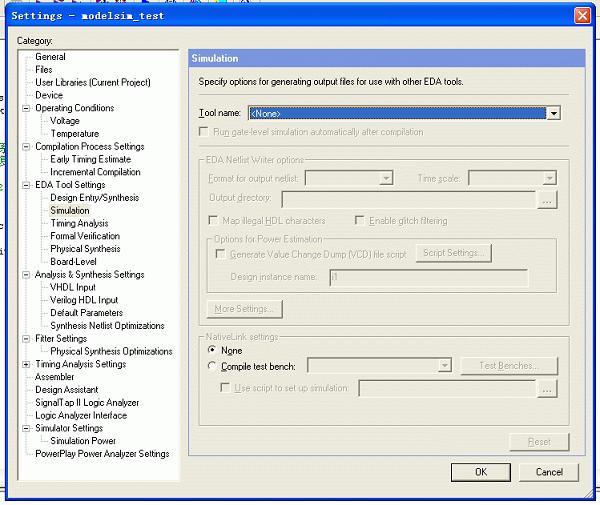600x505 pixels.
Task: Select Incremental Compilation category
Action: 95,172
